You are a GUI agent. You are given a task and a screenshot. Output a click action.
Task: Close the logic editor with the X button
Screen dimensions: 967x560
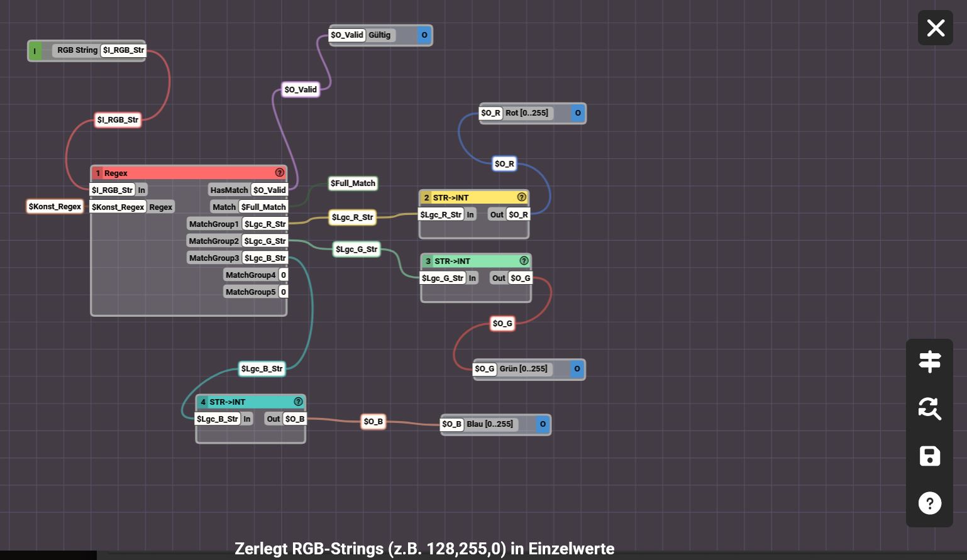[935, 28]
